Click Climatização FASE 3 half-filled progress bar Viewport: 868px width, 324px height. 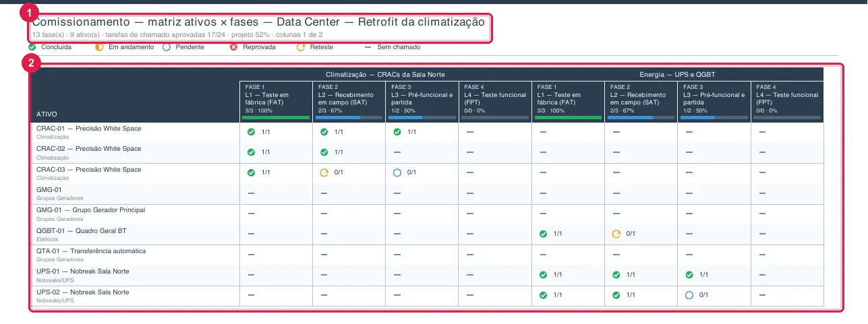coord(422,117)
